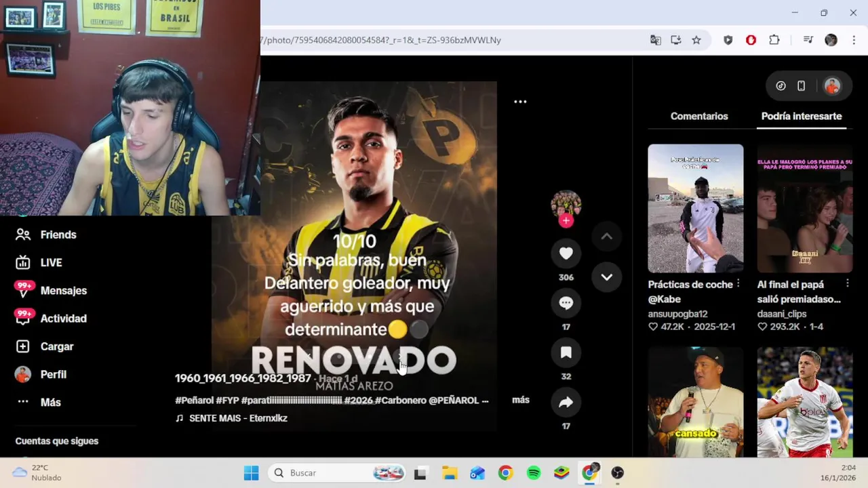Open the Google Translate icon in the address bar
Screen dimensions: 868x488
point(655,40)
